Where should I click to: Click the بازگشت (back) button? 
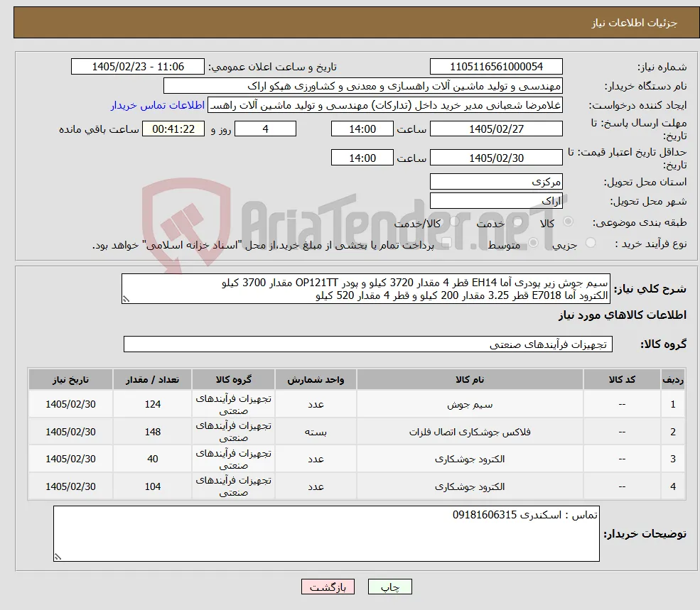point(328,587)
